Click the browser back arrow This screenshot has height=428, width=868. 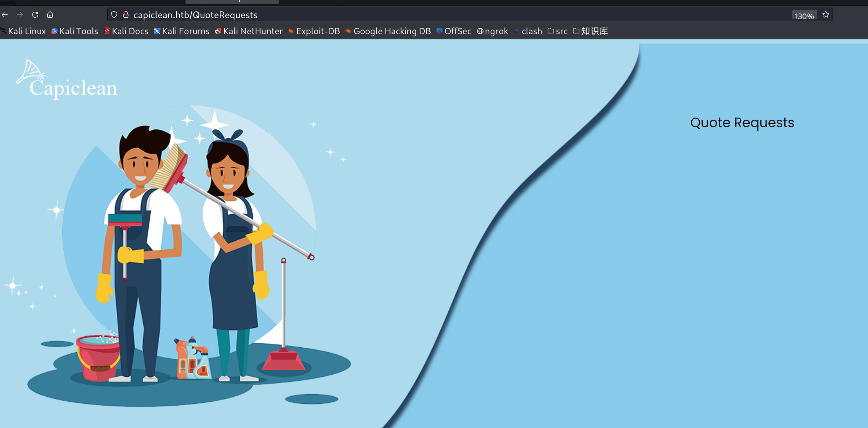click(5, 15)
